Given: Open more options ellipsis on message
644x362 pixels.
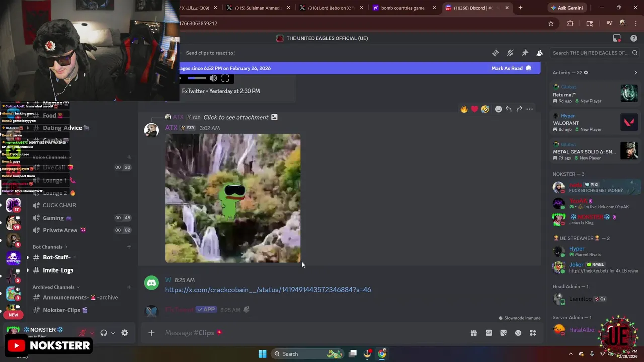Looking at the screenshot, I should pyautogui.click(x=529, y=109).
